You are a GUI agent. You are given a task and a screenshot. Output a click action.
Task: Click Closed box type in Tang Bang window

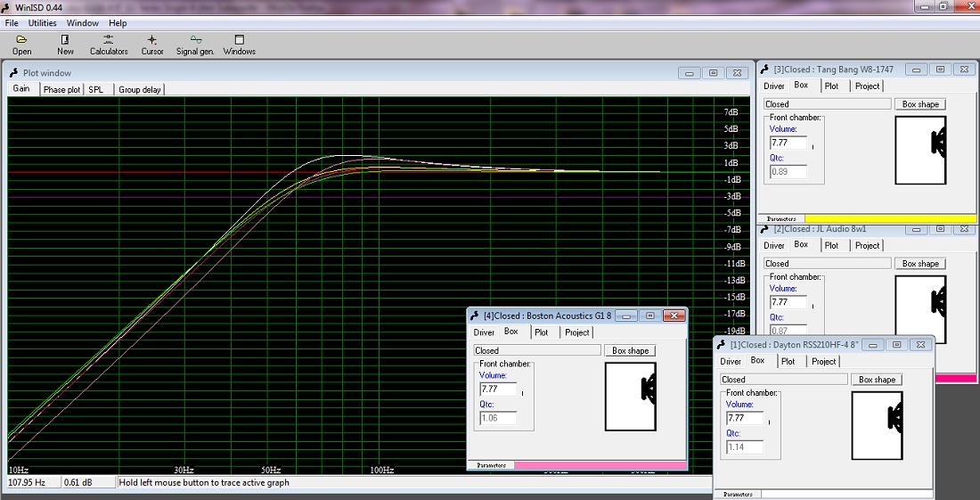828,104
